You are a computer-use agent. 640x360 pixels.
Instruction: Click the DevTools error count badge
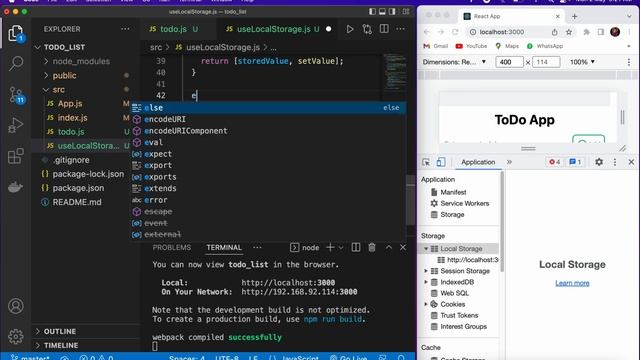pos(555,162)
